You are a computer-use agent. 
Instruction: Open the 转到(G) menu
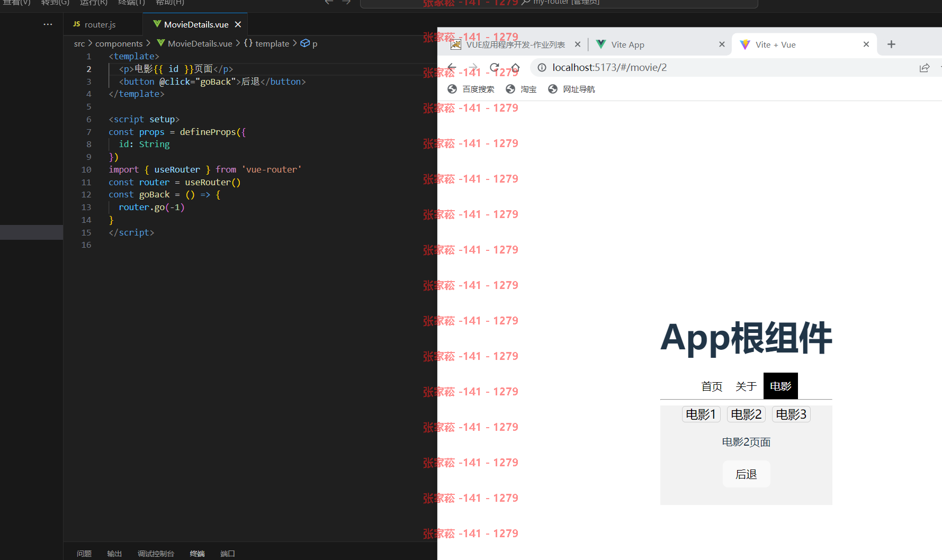coord(55,3)
